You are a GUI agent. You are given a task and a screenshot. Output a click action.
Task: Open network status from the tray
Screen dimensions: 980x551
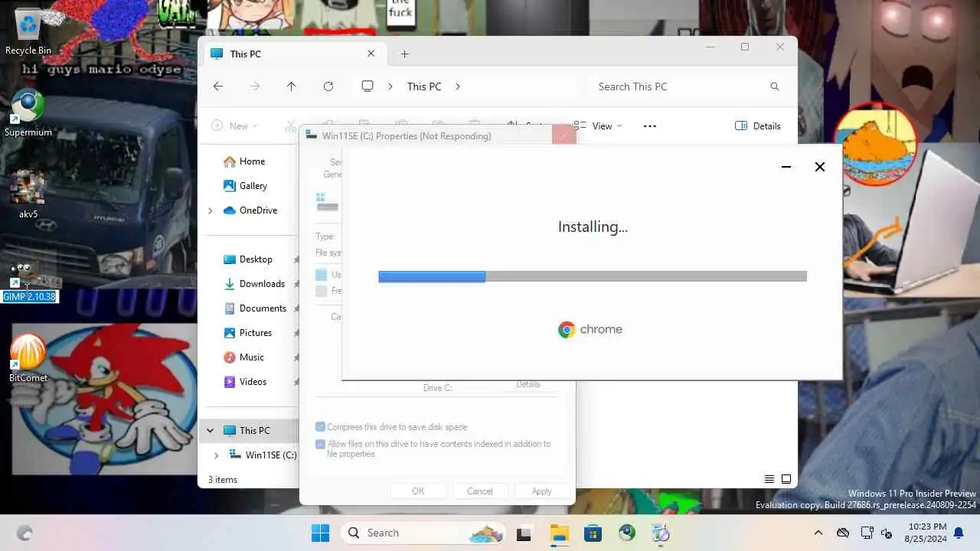(x=867, y=533)
